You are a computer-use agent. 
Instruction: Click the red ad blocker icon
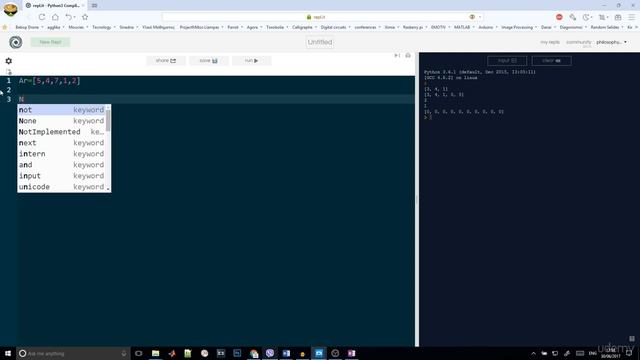coord(559,17)
